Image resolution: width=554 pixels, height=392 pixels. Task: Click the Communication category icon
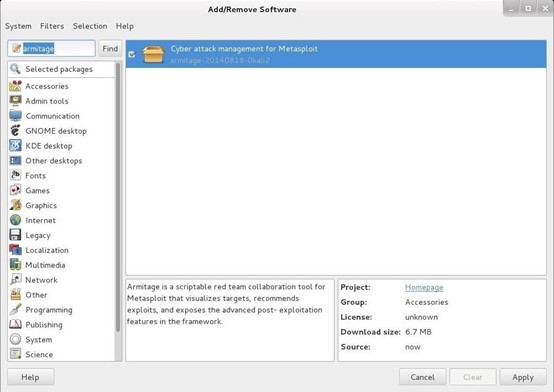(15, 116)
